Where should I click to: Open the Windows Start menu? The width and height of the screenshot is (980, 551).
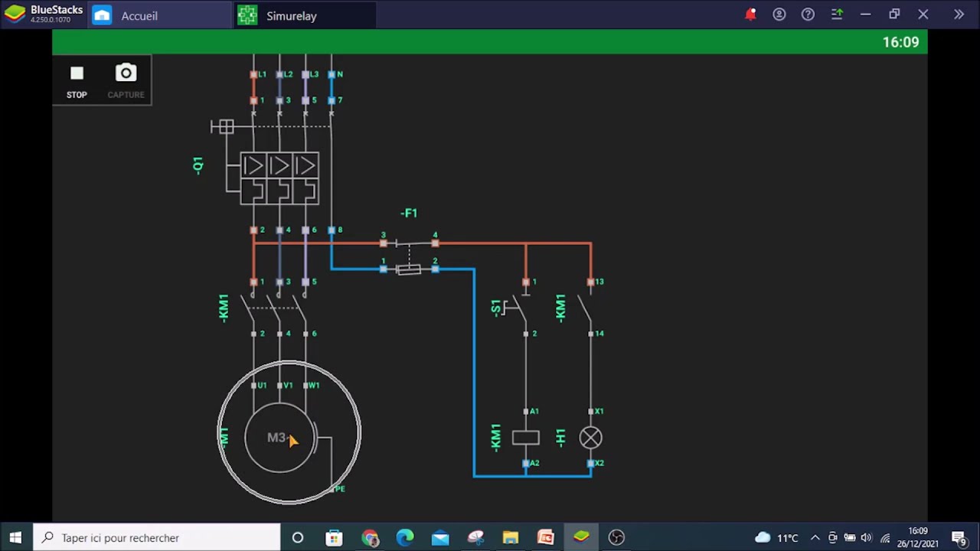(15, 538)
